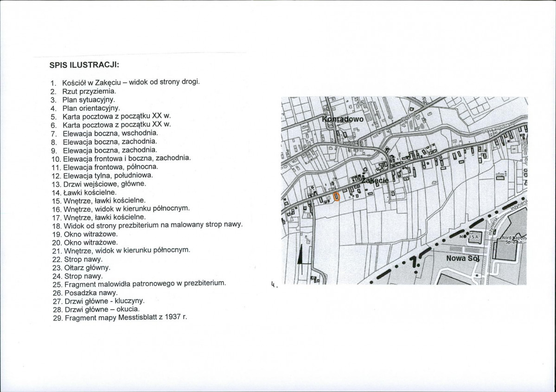Select 'Wnętrze, widok w kierunku północnym.' item 16
This screenshot has width=556, height=392.
[x=127, y=209]
